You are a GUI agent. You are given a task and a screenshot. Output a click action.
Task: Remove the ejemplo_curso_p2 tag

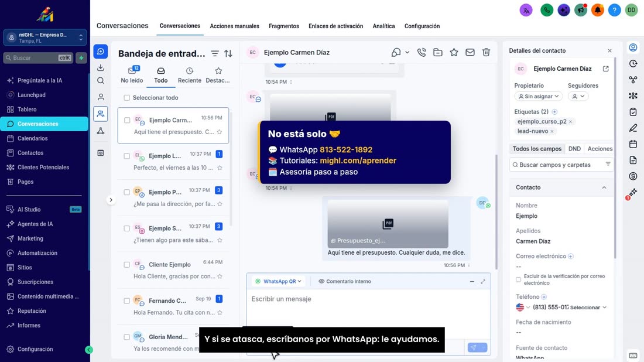(x=570, y=122)
